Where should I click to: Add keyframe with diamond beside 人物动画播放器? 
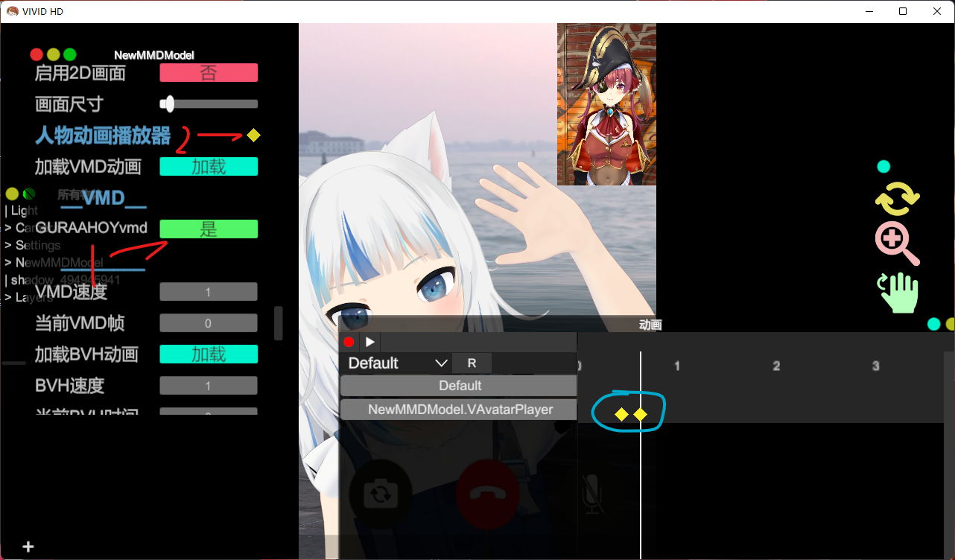[253, 136]
